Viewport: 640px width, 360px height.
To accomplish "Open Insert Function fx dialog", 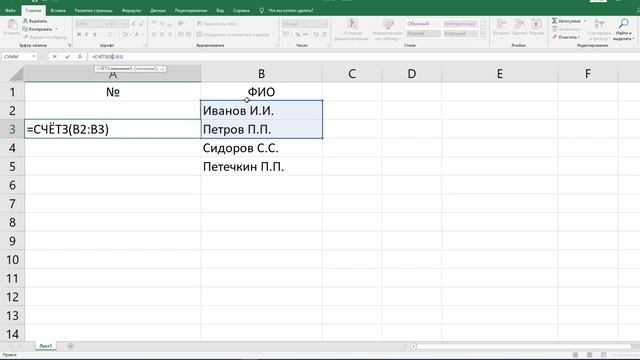I will (x=80, y=57).
